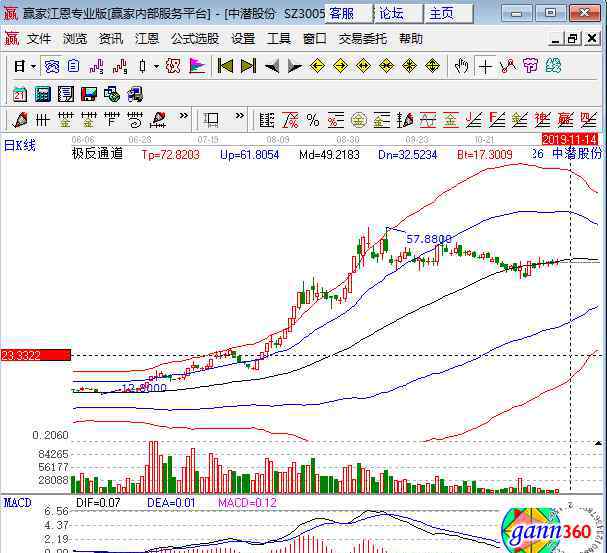This screenshot has width=607, height=553.
Task: Expand first drawing toolbar overflow chevron
Action: coord(183,116)
